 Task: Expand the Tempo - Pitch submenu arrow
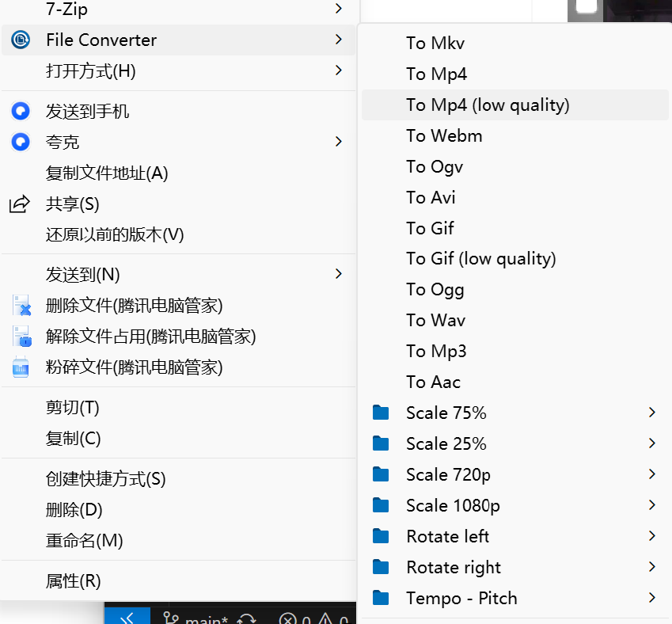[x=651, y=598]
